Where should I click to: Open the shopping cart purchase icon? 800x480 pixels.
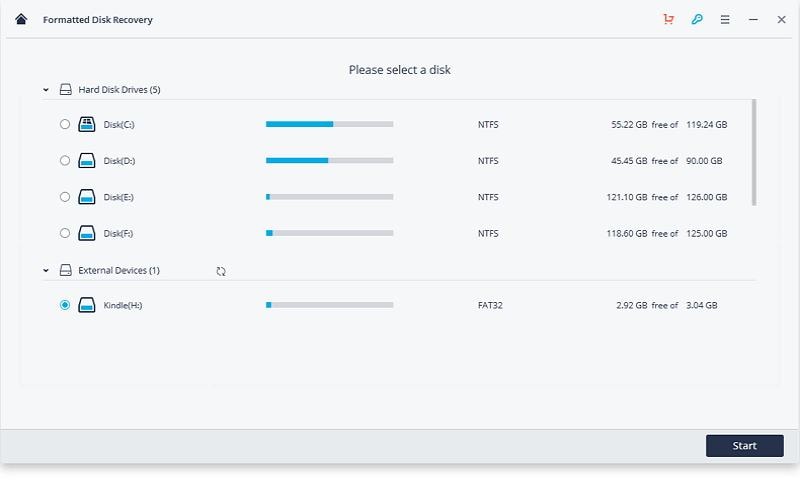(668, 19)
